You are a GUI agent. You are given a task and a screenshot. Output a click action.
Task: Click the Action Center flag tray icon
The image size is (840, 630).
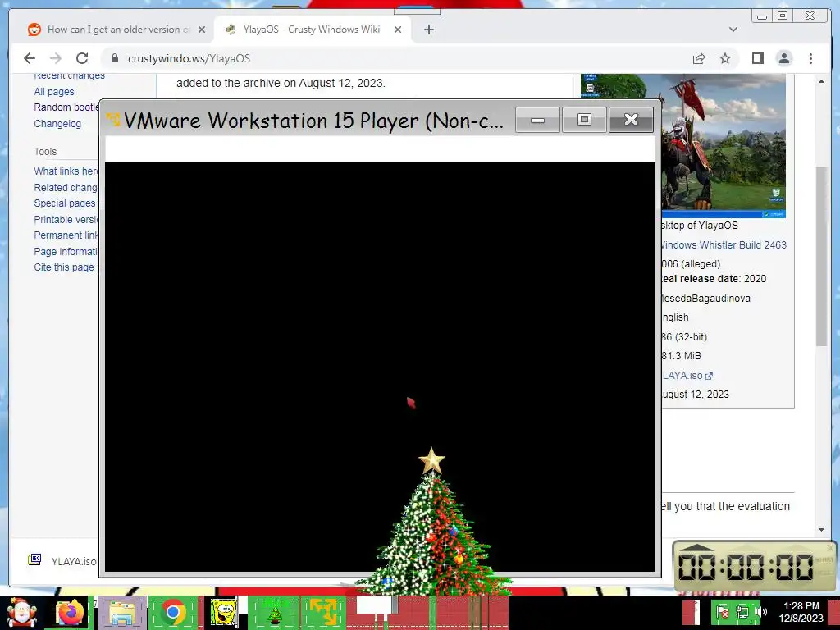[x=722, y=612]
